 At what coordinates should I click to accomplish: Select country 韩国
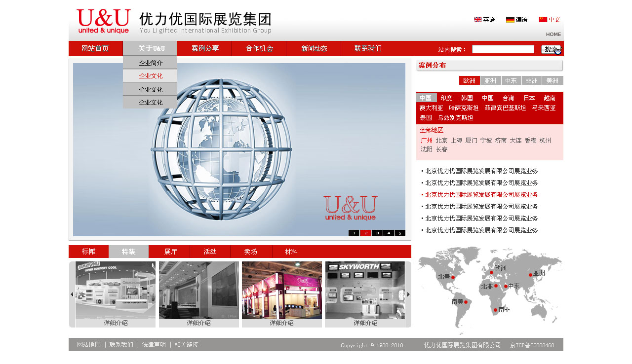pos(467,98)
